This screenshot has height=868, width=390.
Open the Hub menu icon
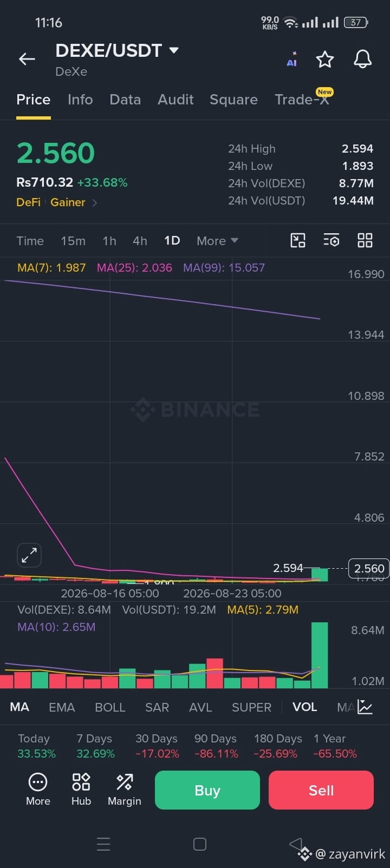click(81, 790)
